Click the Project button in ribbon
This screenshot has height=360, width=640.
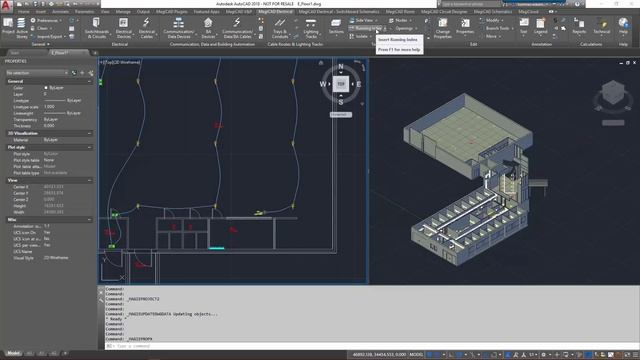coord(8,27)
